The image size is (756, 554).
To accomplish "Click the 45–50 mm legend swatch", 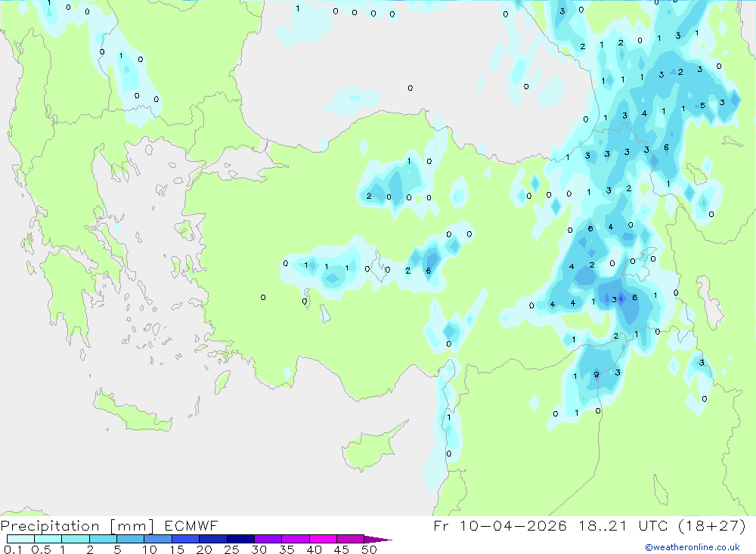I will point(350,539).
